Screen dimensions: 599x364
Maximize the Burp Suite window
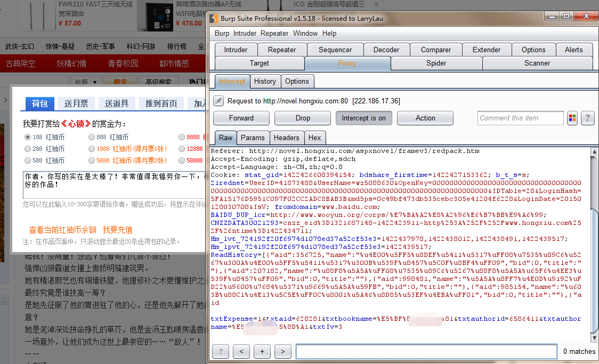(x=566, y=16)
